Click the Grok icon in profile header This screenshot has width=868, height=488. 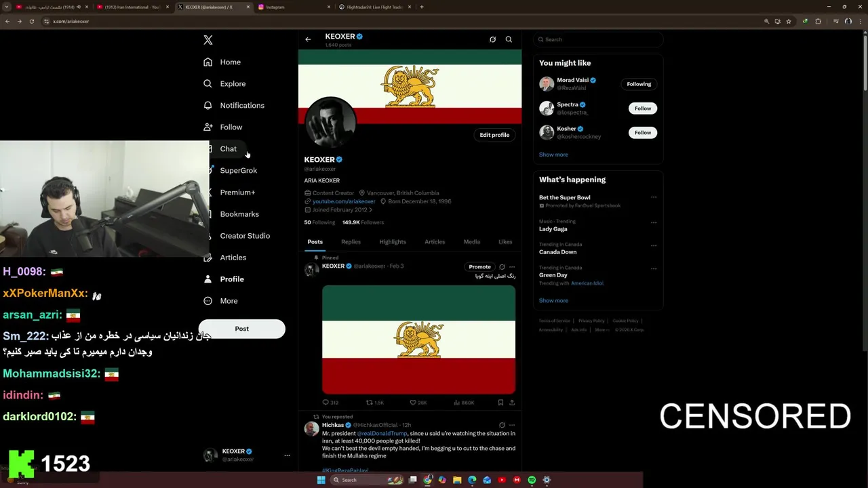pyautogui.click(x=493, y=39)
